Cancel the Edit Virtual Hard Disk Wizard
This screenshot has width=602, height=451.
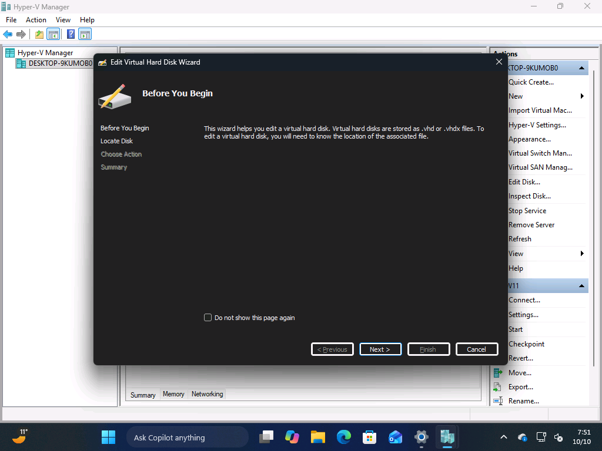tap(476, 349)
